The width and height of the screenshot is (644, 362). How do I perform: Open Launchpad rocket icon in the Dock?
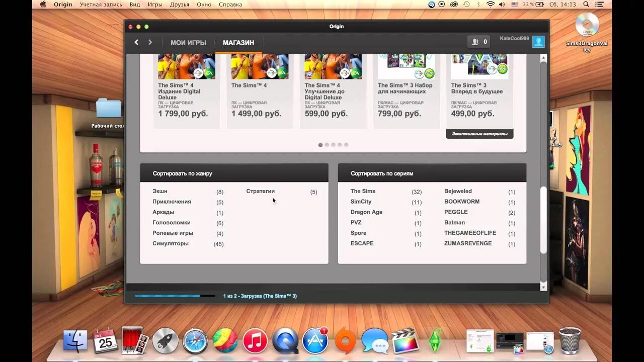(x=165, y=341)
